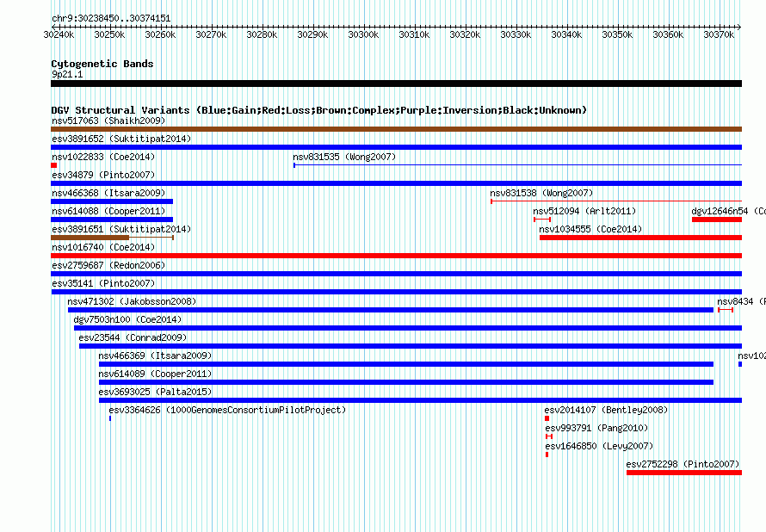Click the blue nsv471302 gain bar
This screenshot has width=766, height=532.
pos(391,310)
